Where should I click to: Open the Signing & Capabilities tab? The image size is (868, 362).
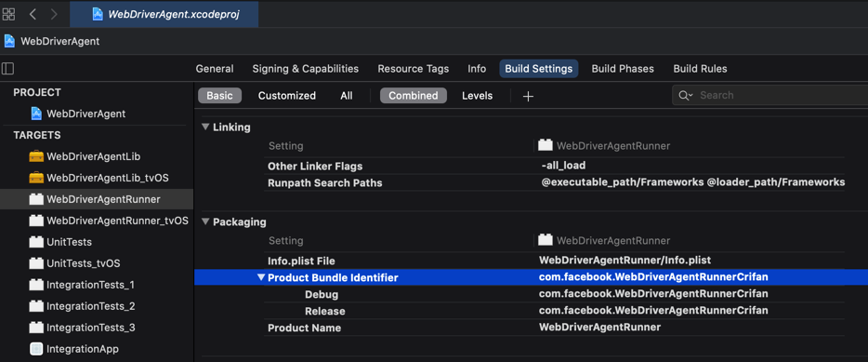tap(306, 69)
